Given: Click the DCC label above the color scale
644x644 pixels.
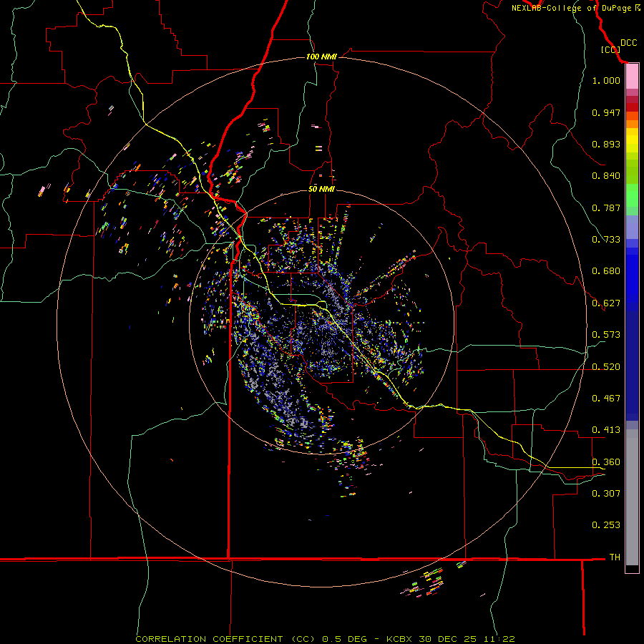Looking at the screenshot, I should pos(629,43).
